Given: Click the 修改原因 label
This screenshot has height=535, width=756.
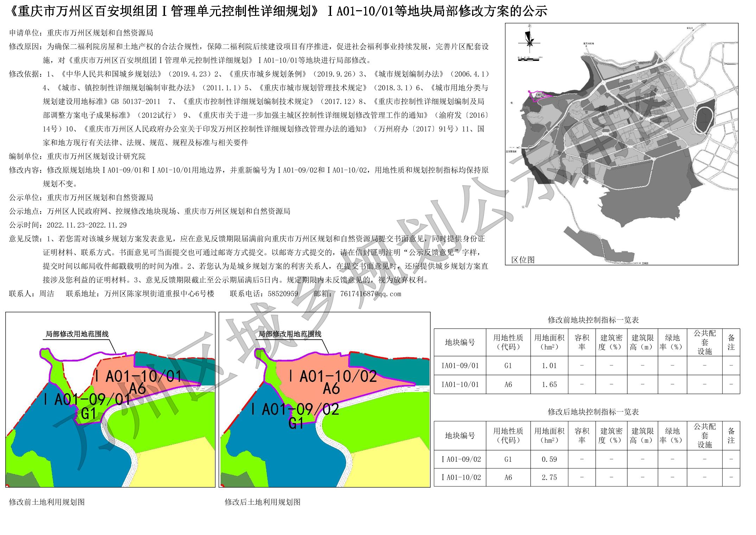Looking at the screenshot, I should click(26, 46).
